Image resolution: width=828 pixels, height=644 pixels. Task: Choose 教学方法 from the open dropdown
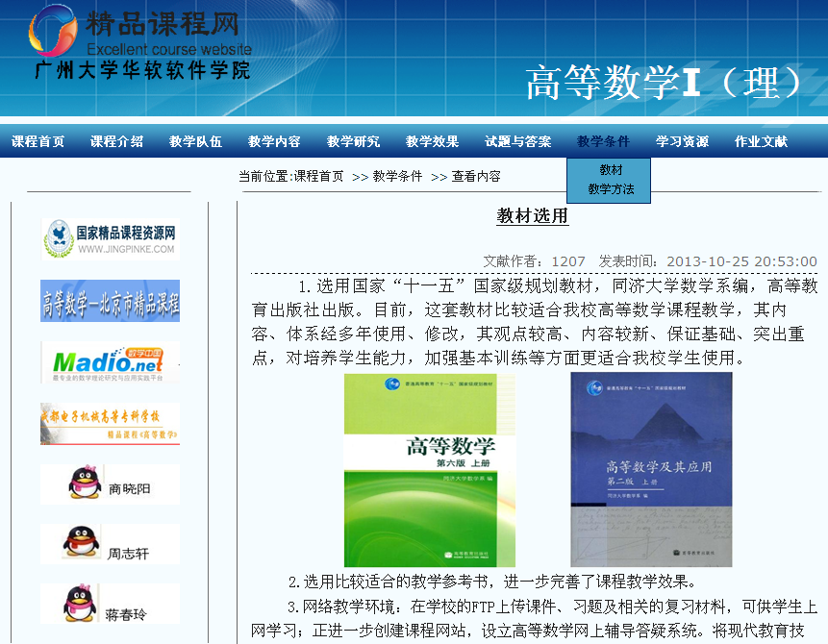pos(611,189)
